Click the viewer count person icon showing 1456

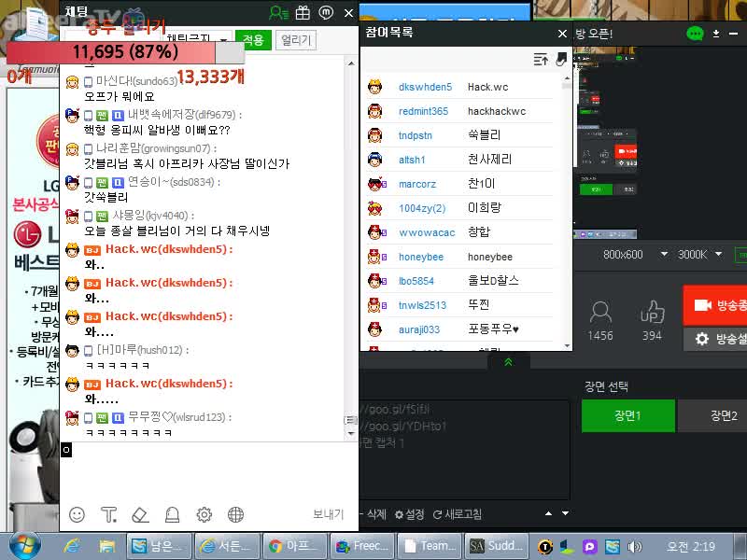[x=600, y=313]
